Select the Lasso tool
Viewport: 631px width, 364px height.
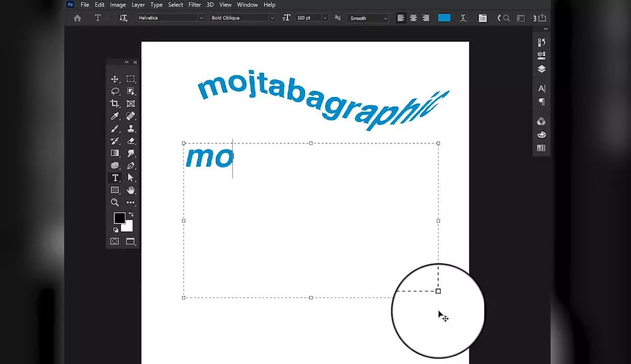tap(115, 92)
